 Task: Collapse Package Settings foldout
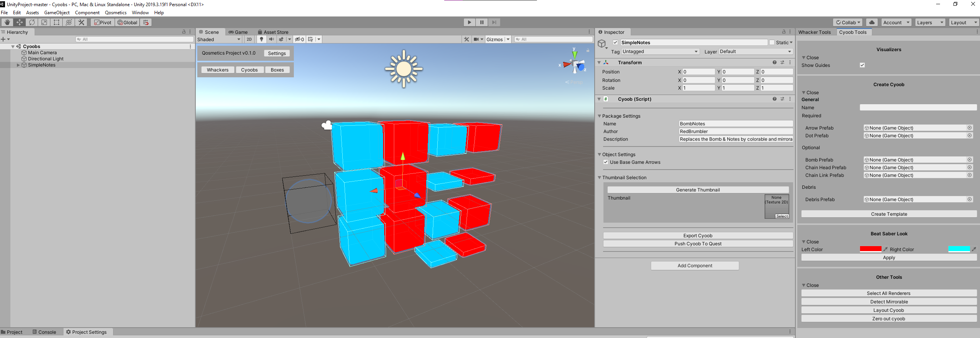point(599,116)
